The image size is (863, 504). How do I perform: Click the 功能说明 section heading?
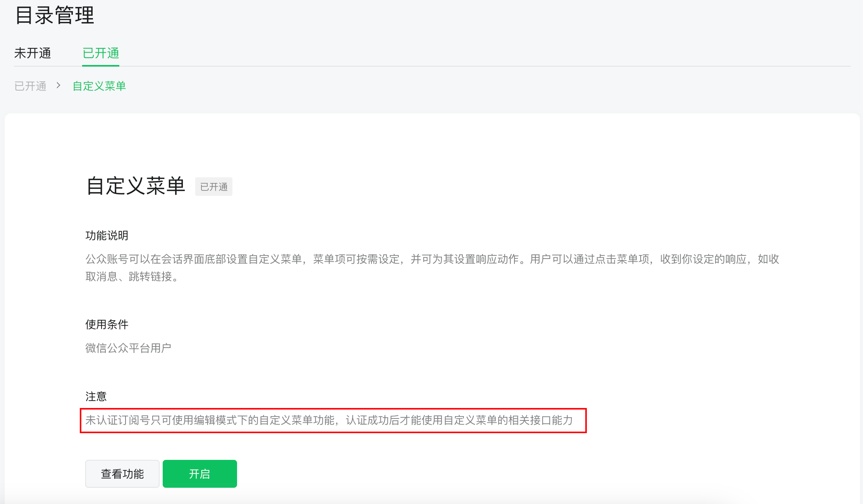tap(107, 235)
